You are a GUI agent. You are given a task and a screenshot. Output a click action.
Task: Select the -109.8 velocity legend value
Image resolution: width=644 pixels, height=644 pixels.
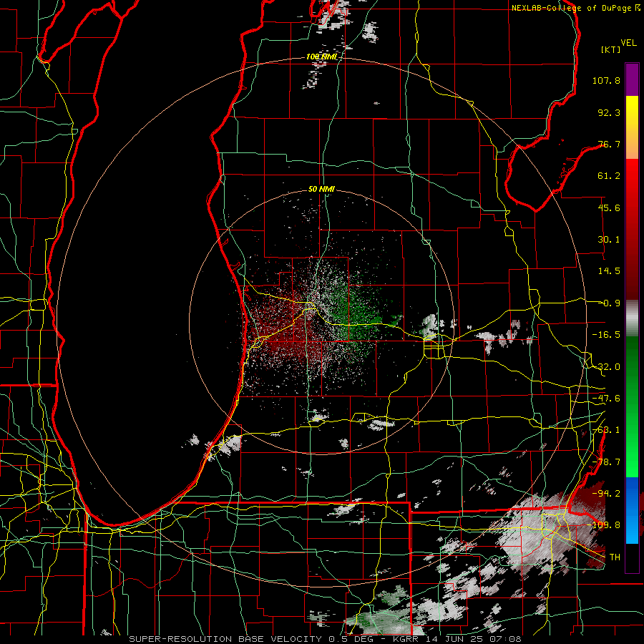pos(603,525)
